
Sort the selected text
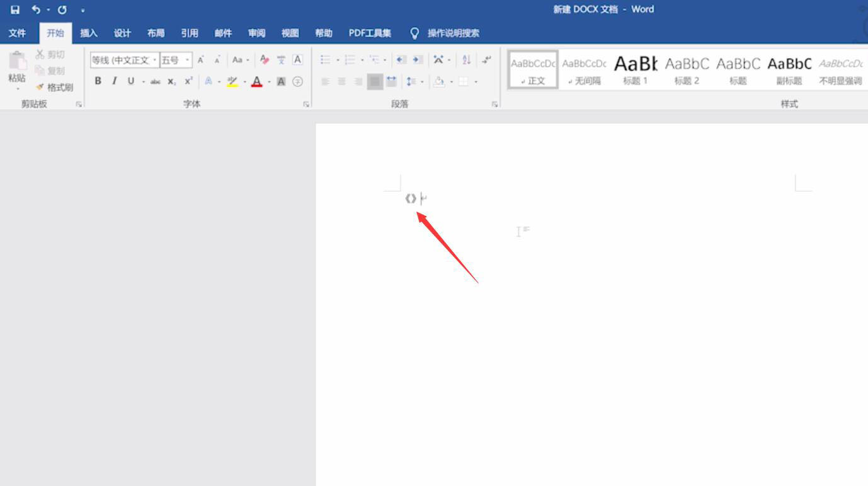pyautogui.click(x=467, y=60)
